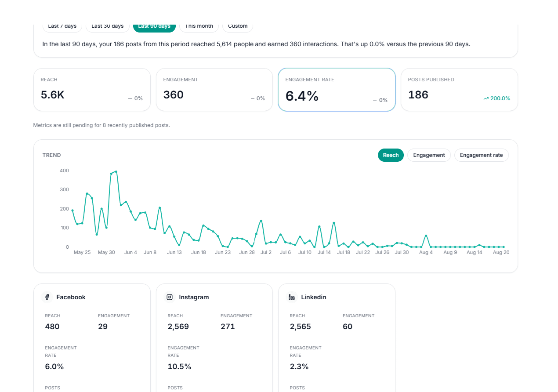Click the Aug 4 spike data point
558x392 pixels.
coord(426,236)
